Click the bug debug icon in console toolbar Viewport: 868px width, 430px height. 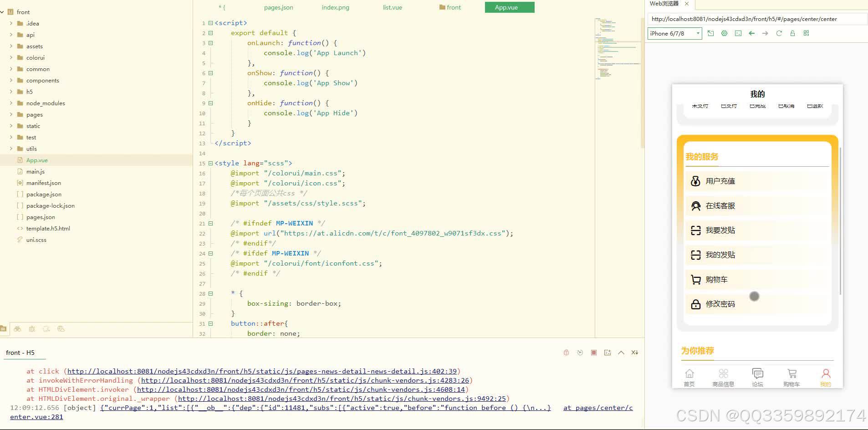566,353
